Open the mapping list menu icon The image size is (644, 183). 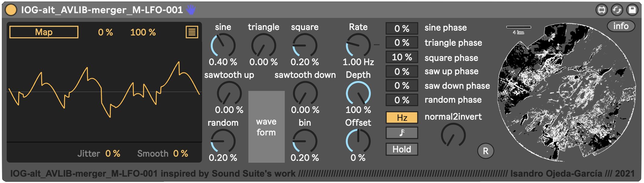coord(192,32)
